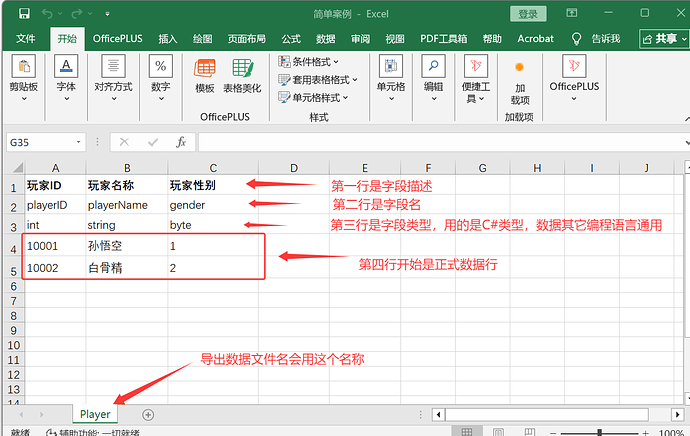Open the 便捷工具 quick tools dropdown
This screenshot has height=436, width=690.
pos(476,79)
